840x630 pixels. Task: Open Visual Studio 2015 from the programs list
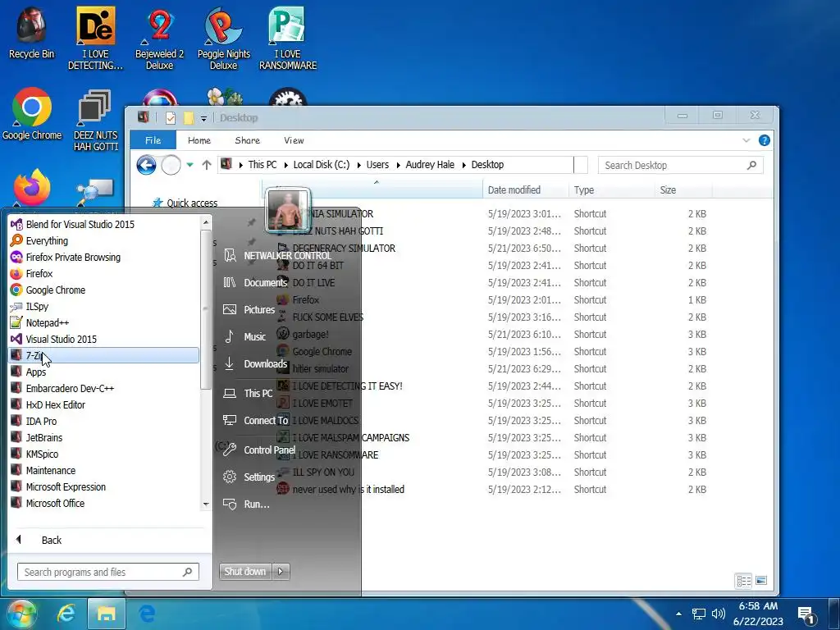[104, 339]
